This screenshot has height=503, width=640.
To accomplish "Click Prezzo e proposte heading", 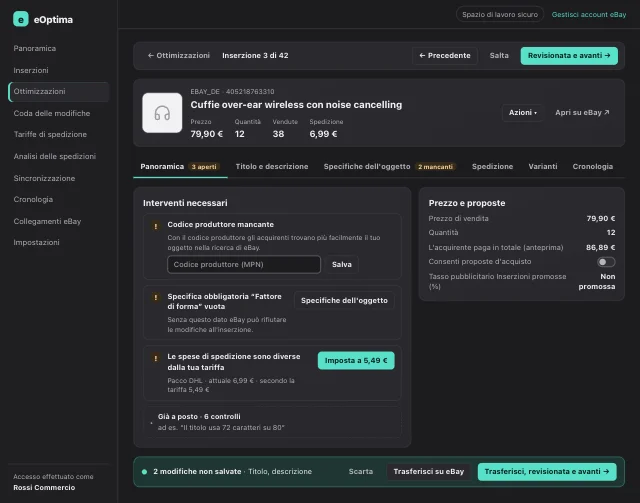I will click(467, 203).
